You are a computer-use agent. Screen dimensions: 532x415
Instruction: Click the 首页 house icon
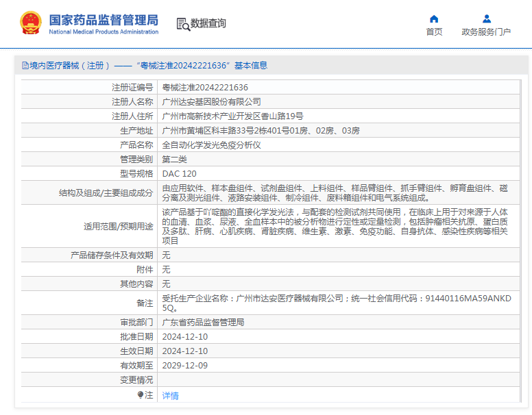click(434, 18)
